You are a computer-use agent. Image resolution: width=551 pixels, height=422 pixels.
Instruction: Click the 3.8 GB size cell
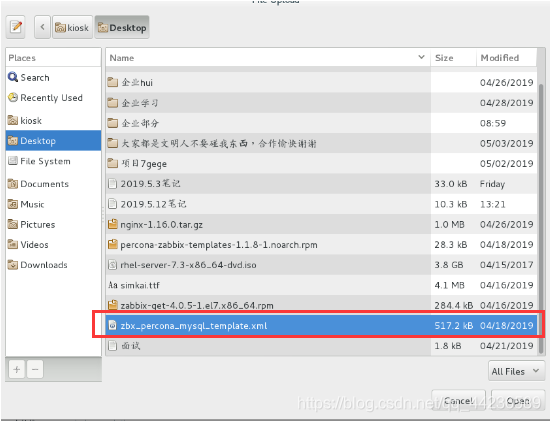(x=448, y=265)
